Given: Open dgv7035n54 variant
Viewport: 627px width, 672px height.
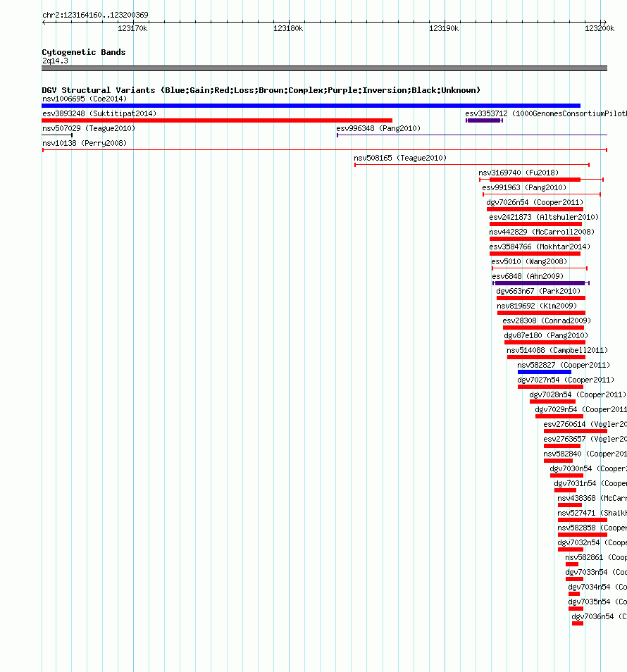Looking at the screenshot, I should 597,602.
